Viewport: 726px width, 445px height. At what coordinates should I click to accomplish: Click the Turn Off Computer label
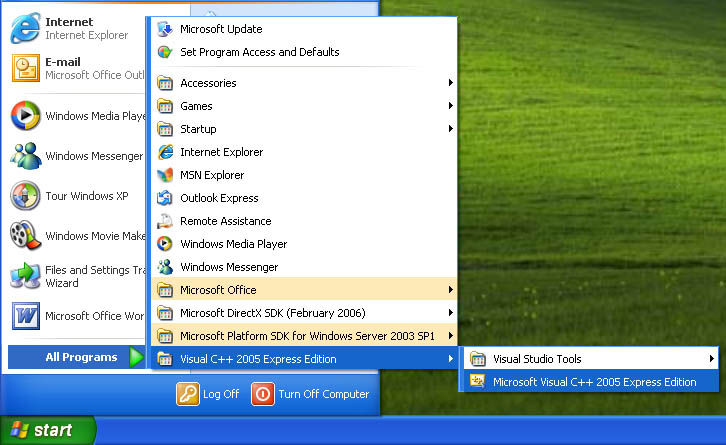coord(324,394)
